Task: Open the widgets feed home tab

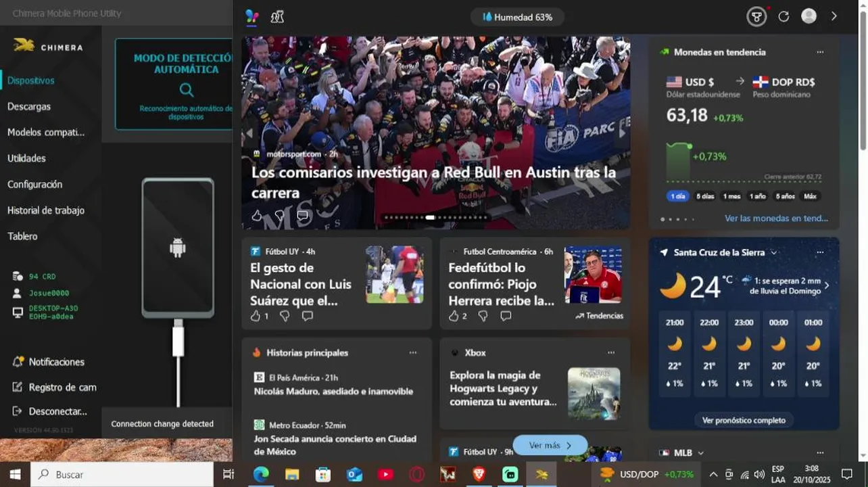Action: (x=252, y=17)
